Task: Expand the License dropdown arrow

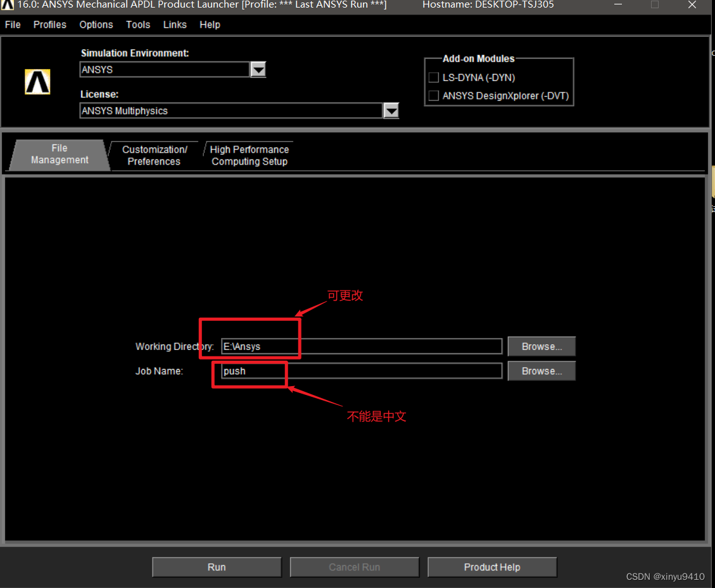Action: [391, 111]
